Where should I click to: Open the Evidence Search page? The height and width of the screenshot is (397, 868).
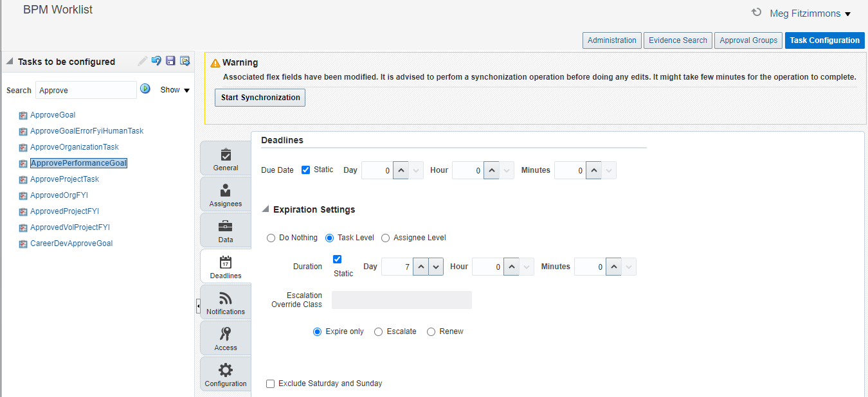[x=678, y=40]
